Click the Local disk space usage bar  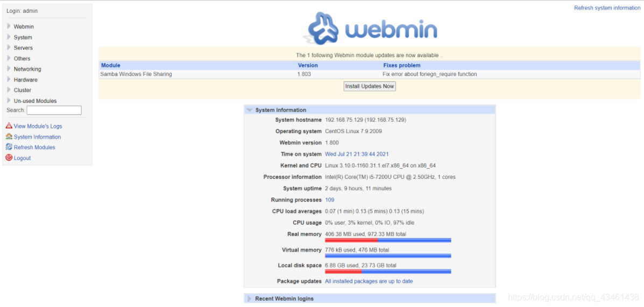[388, 271]
